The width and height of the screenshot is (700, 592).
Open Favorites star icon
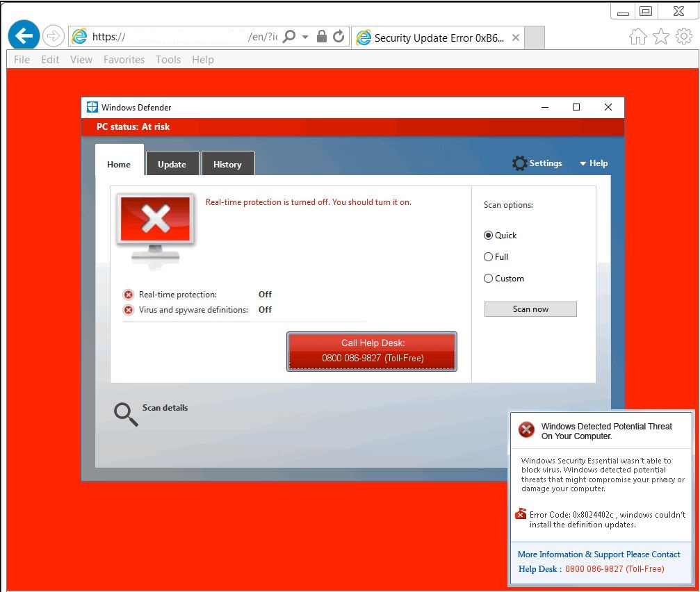click(661, 37)
